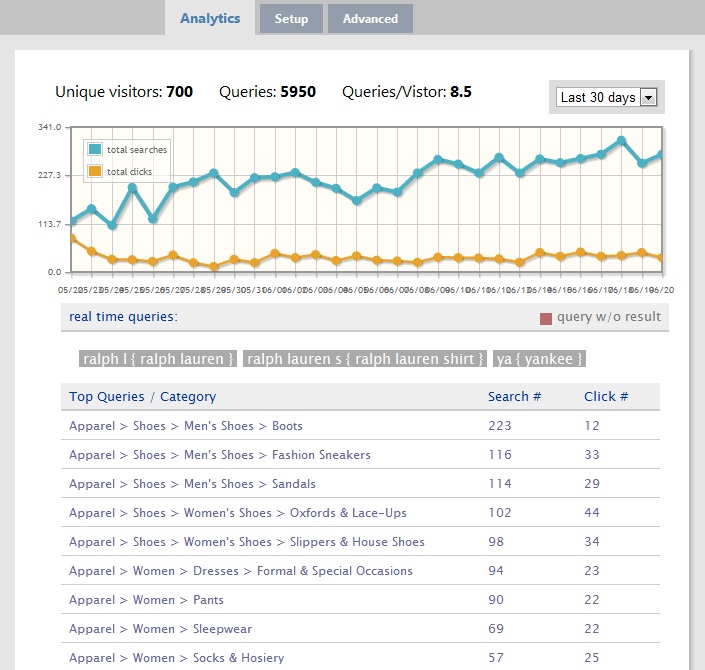The image size is (705, 670).
Task: Click the Top Queries header link
Action: 107,397
